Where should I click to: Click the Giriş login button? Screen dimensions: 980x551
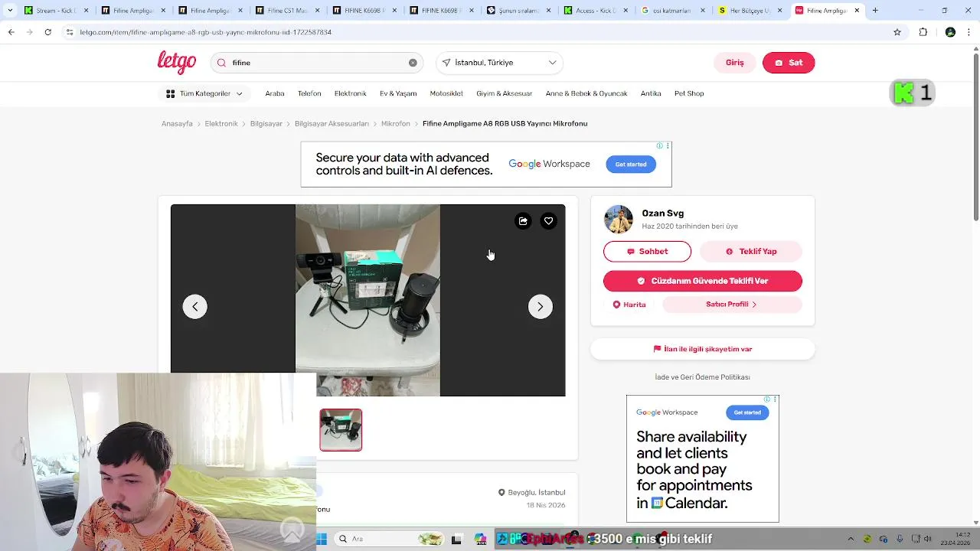(735, 63)
